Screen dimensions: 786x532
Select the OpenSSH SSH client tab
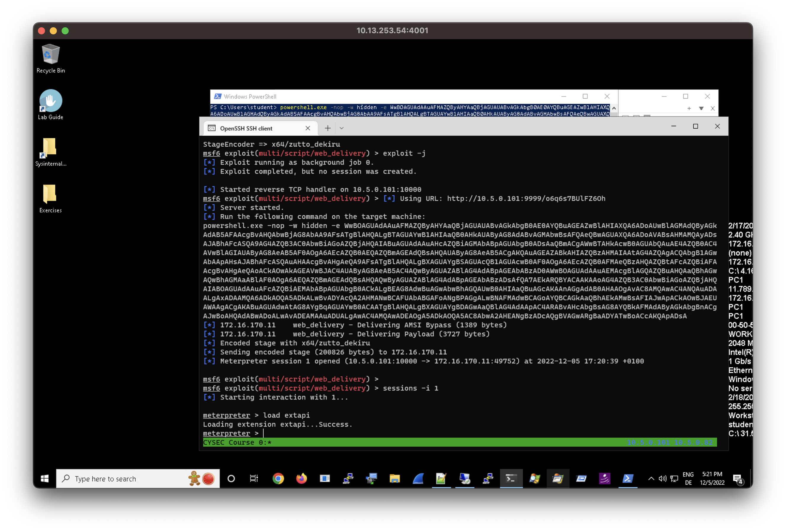click(260, 128)
